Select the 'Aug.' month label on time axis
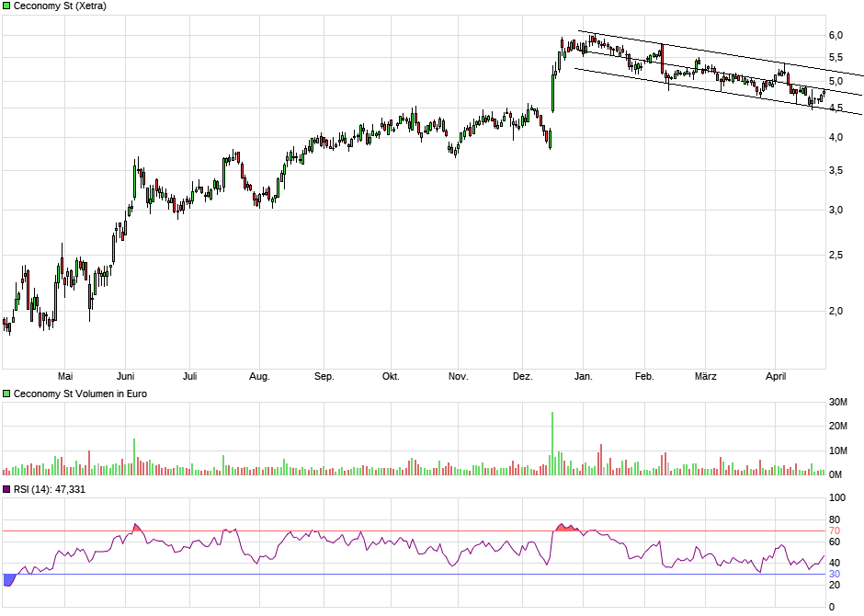 259,376
